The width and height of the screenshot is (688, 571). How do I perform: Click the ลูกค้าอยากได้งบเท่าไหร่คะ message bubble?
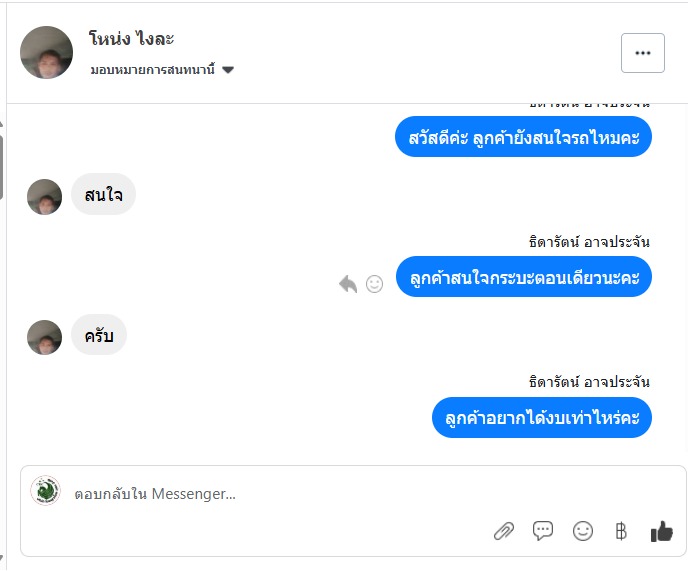541,417
